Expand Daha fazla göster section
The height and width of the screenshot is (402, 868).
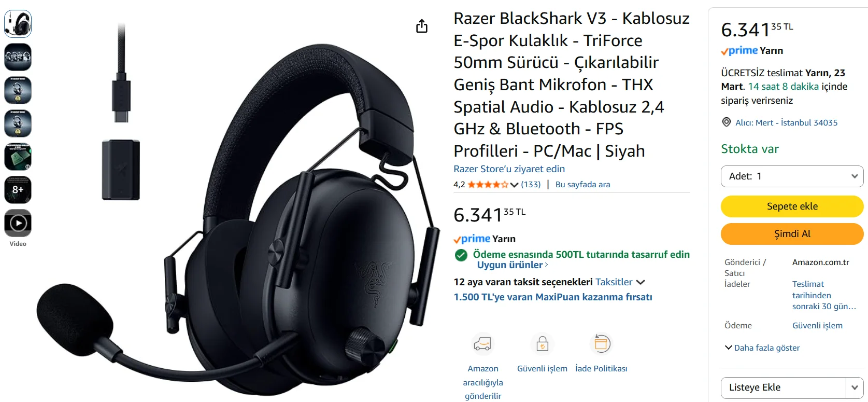coord(762,348)
